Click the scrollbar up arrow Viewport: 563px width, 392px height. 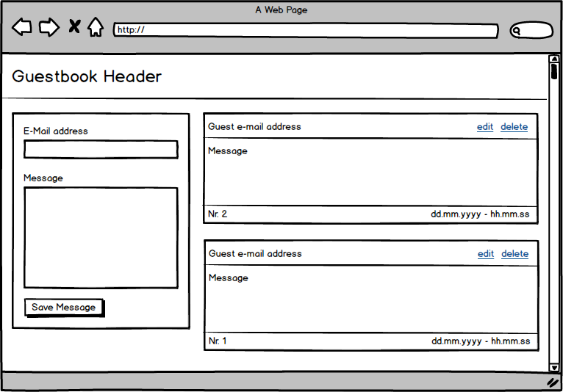554,59
